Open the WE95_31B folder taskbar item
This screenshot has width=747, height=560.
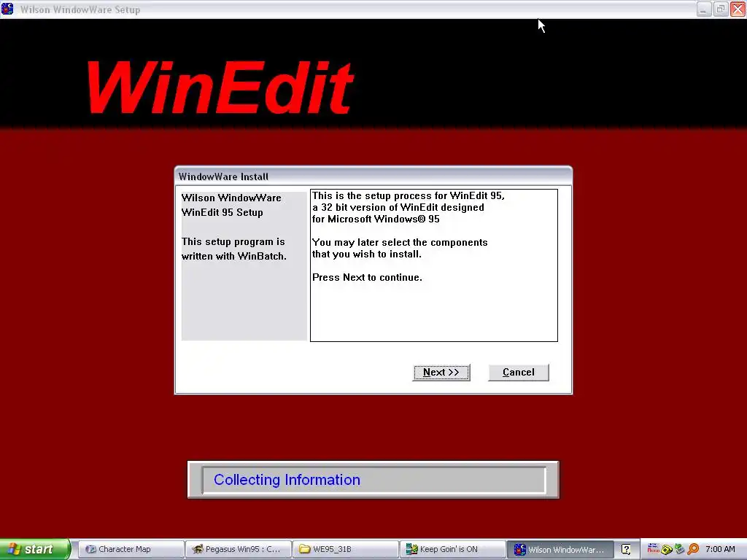tap(345, 549)
